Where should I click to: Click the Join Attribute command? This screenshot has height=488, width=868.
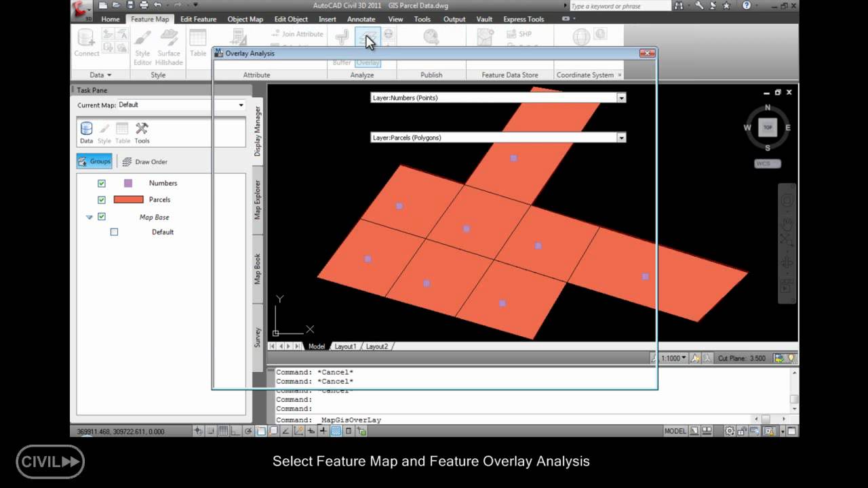(297, 34)
